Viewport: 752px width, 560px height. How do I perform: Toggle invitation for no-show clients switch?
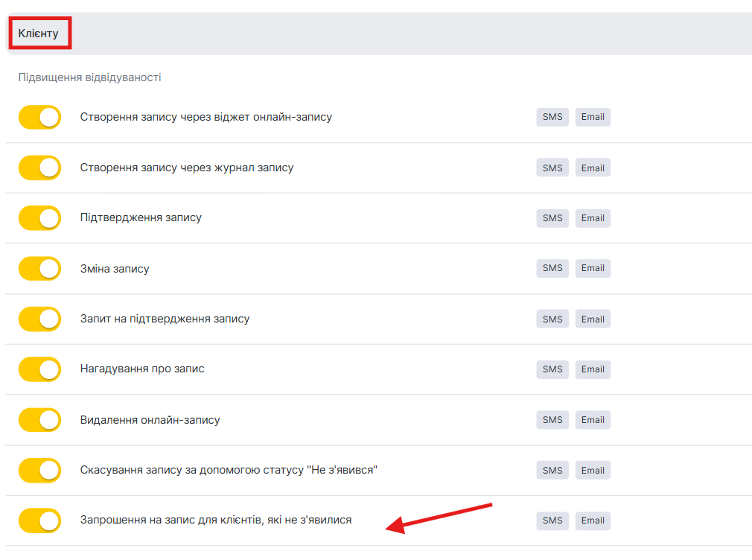coord(39,521)
